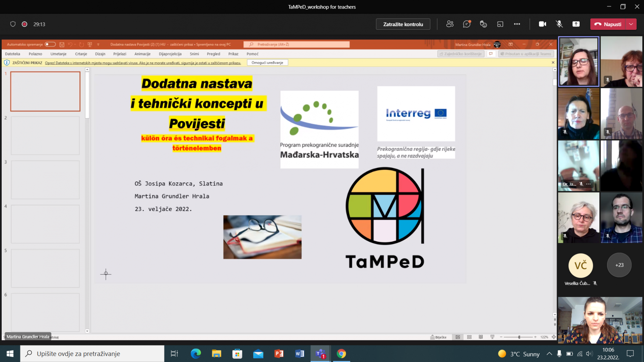Open the participants list in Teams
Viewport: 644px width, 362px height.
click(450, 24)
